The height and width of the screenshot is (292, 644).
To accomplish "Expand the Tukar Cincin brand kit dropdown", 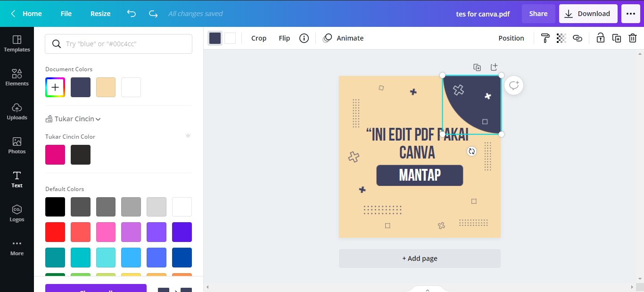I will (73, 119).
